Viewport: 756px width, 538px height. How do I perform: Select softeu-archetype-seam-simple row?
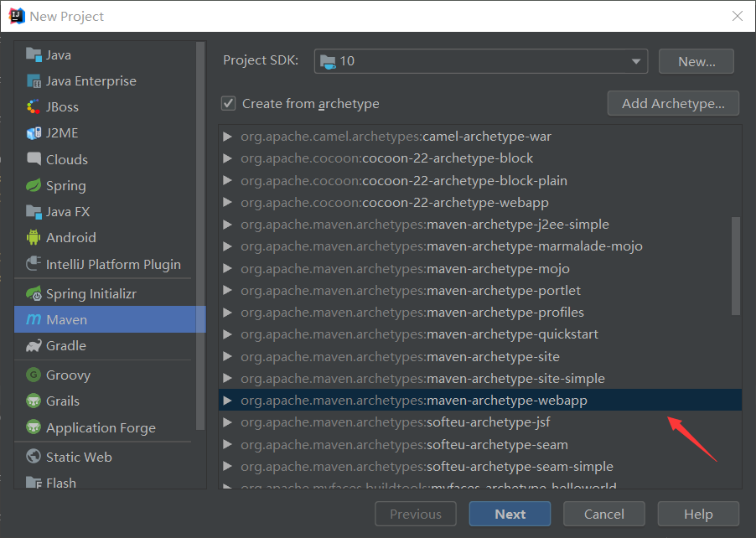pyautogui.click(x=480, y=466)
